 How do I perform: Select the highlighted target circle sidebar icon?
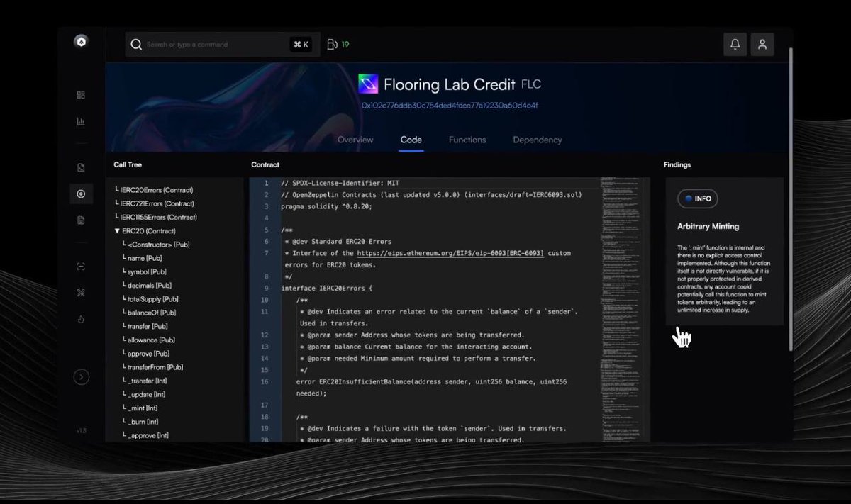(81, 194)
